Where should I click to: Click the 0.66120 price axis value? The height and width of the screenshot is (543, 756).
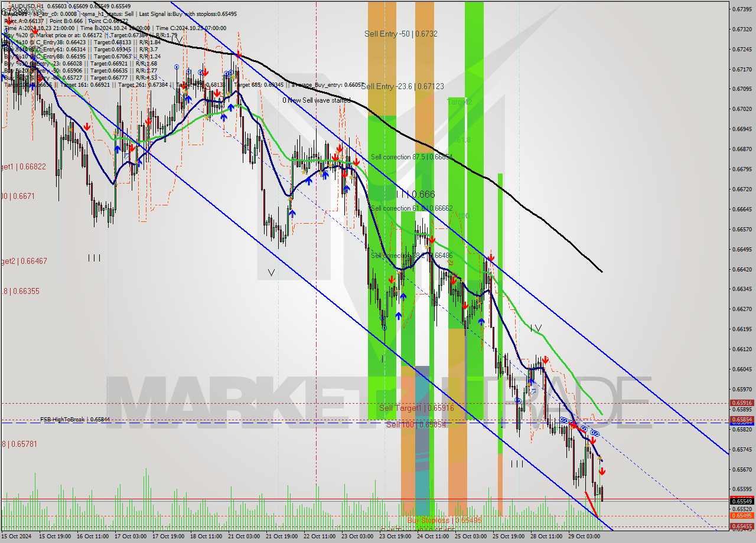[x=742, y=349]
